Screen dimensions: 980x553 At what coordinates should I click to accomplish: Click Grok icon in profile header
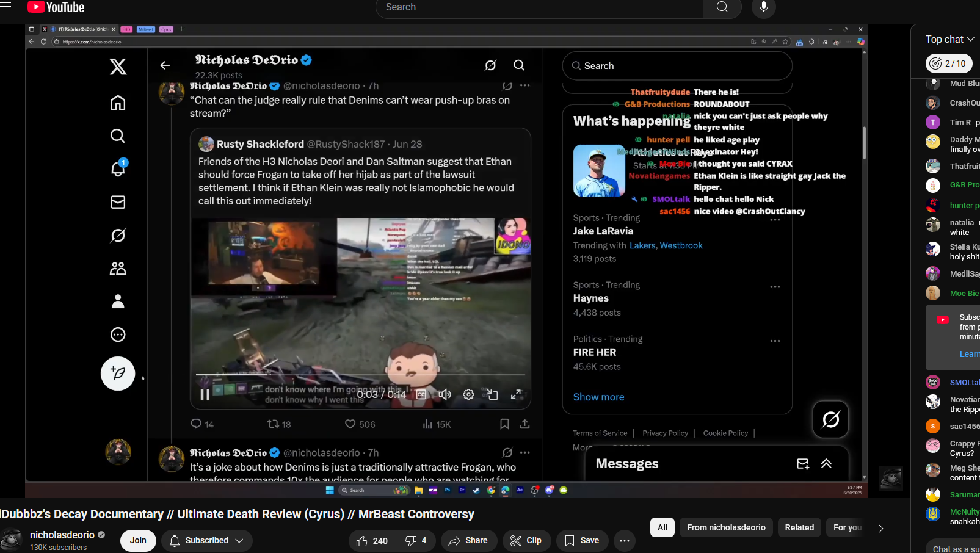coord(490,65)
